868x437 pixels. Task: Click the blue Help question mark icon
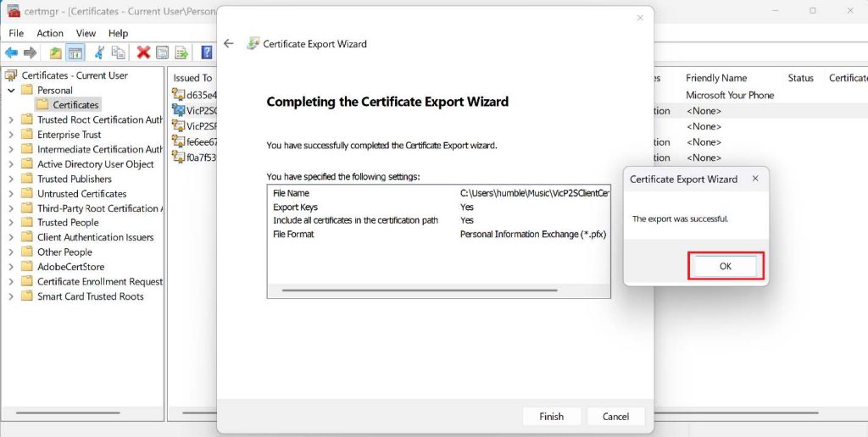206,53
